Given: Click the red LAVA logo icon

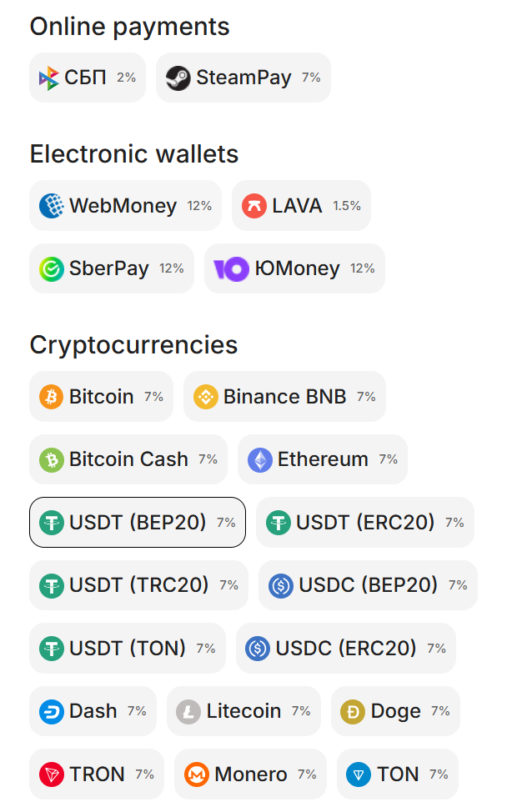Looking at the screenshot, I should [254, 206].
